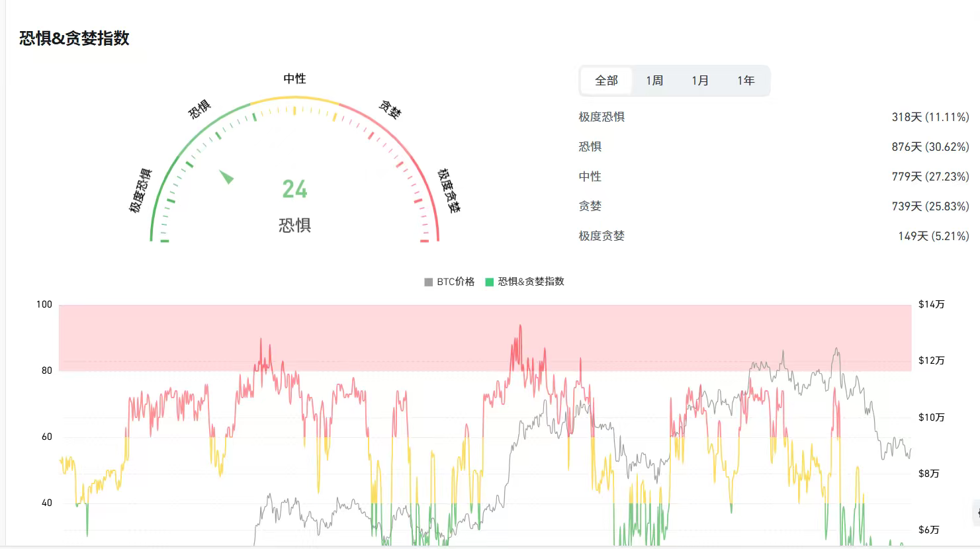Click the 恐惧 status text below 24
The image size is (980, 549).
click(x=294, y=226)
